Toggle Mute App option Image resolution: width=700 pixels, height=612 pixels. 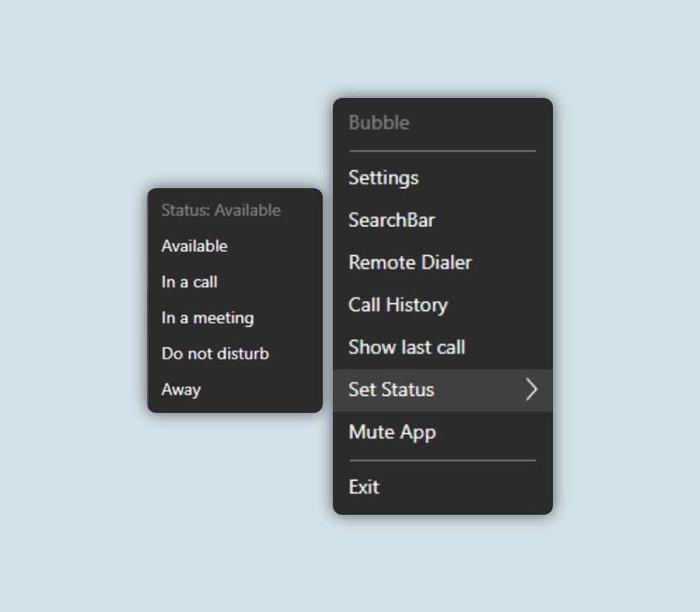click(392, 432)
